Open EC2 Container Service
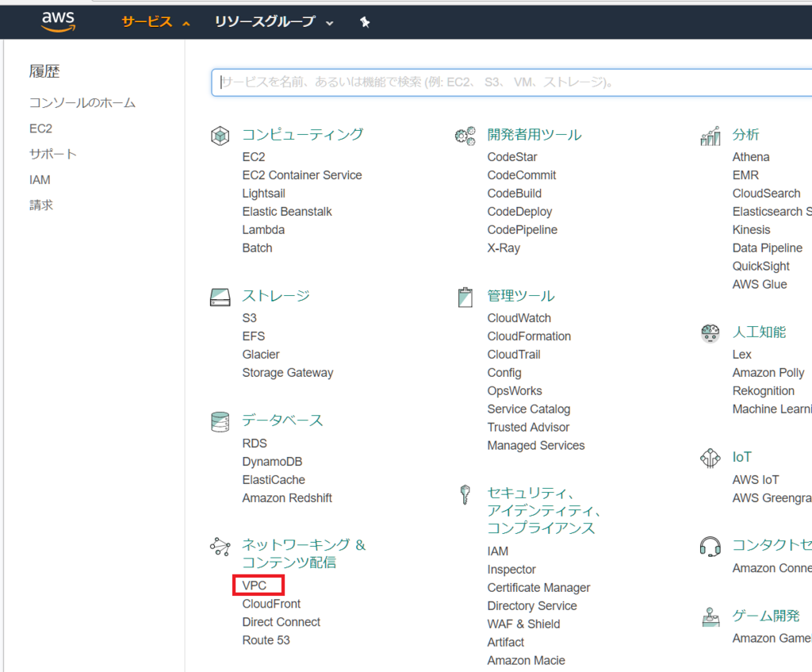 click(302, 175)
